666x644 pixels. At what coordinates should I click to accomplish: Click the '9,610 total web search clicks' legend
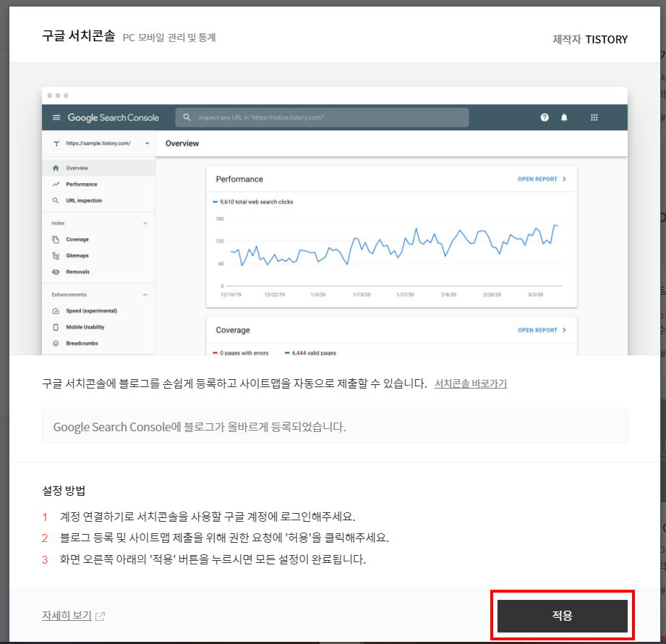coord(252,202)
